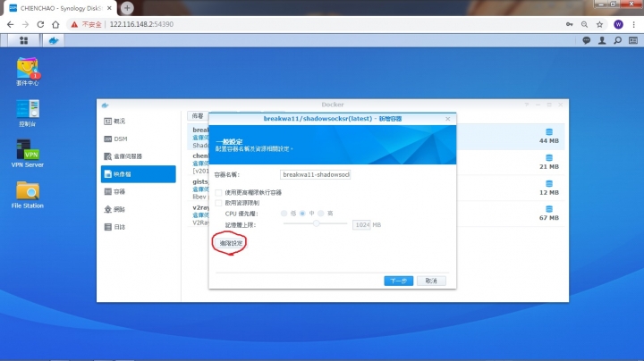Click the browser back arrow
Viewport: 644px width, 361px height.
[10, 24]
